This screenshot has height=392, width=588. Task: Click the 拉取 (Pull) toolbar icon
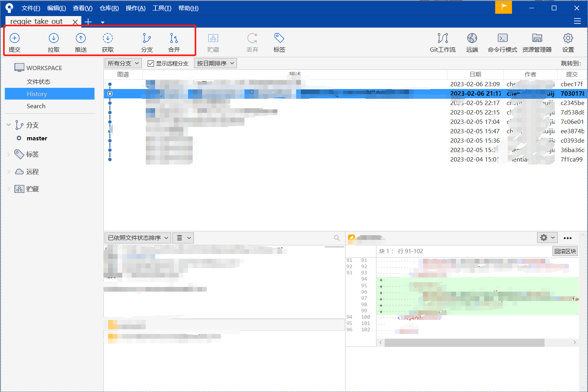point(54,38)
